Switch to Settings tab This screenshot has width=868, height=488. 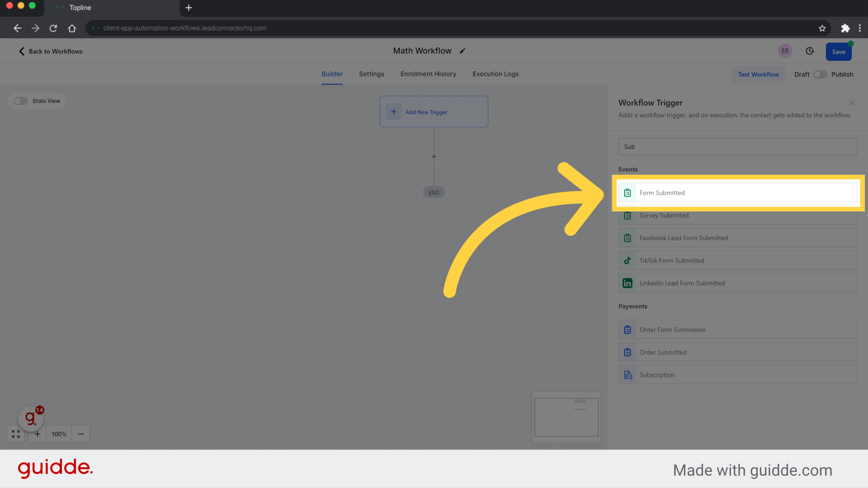372,74
